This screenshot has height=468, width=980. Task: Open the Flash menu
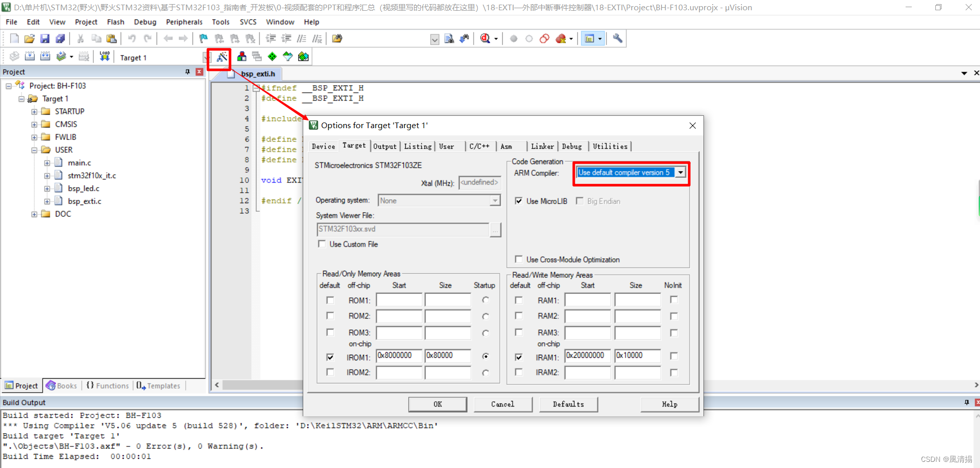click(x=115, y=22)
